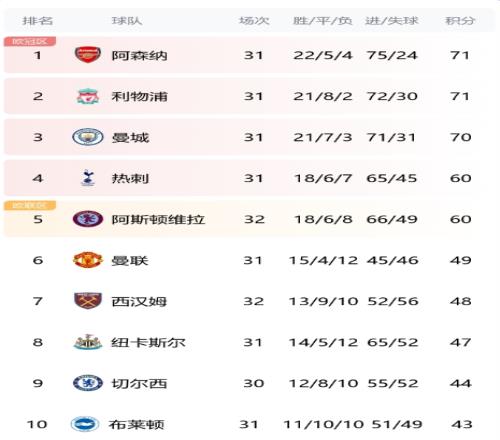Click the Arsenal club crest

point(88,55)
